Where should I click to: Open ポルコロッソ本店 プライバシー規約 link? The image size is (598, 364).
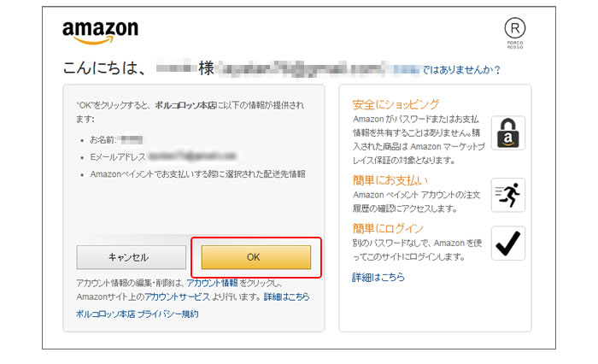[x=137, y=314]
